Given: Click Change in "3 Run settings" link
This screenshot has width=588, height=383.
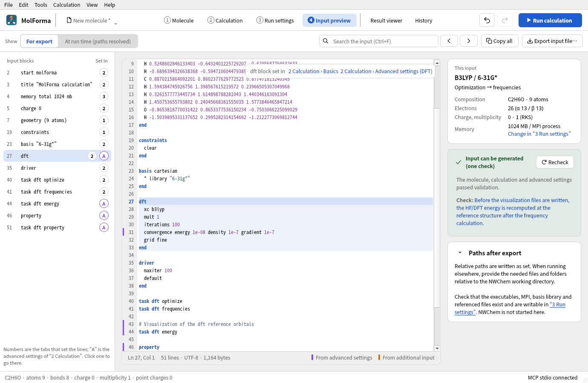Looking at the screenshot, I should [539, 134].
